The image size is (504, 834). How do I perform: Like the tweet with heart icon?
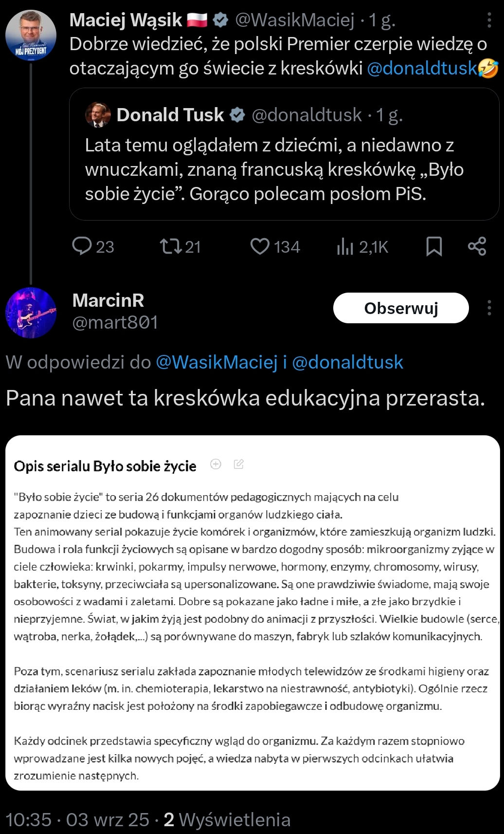(260, 246)
